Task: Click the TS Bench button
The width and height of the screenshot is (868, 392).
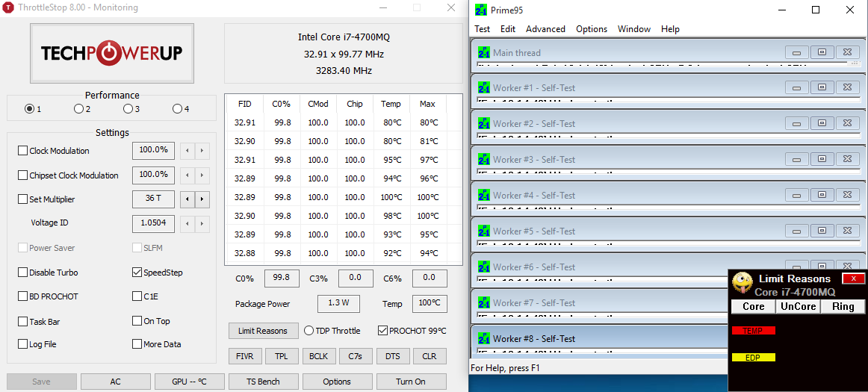Action: (263, 382)
